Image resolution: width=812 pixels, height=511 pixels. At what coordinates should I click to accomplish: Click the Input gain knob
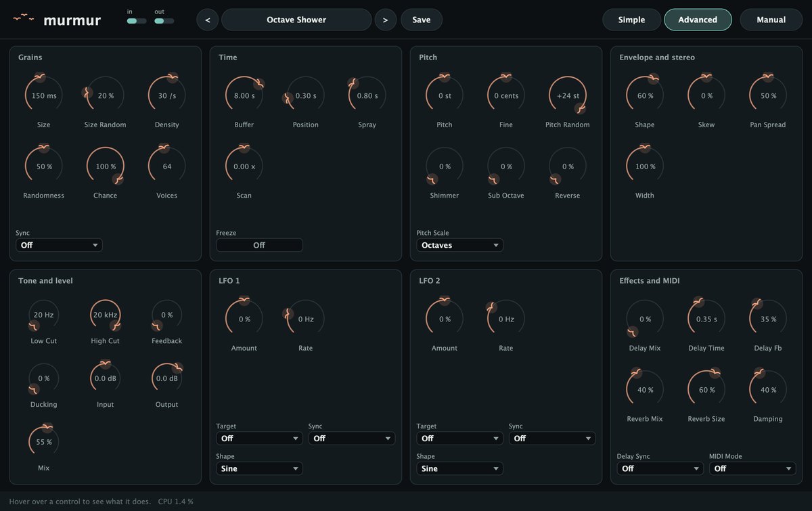[x=106, y=378]
